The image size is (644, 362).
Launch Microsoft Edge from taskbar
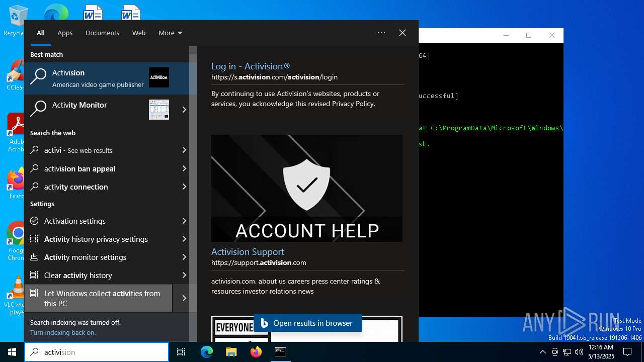[x=207, y=352]
